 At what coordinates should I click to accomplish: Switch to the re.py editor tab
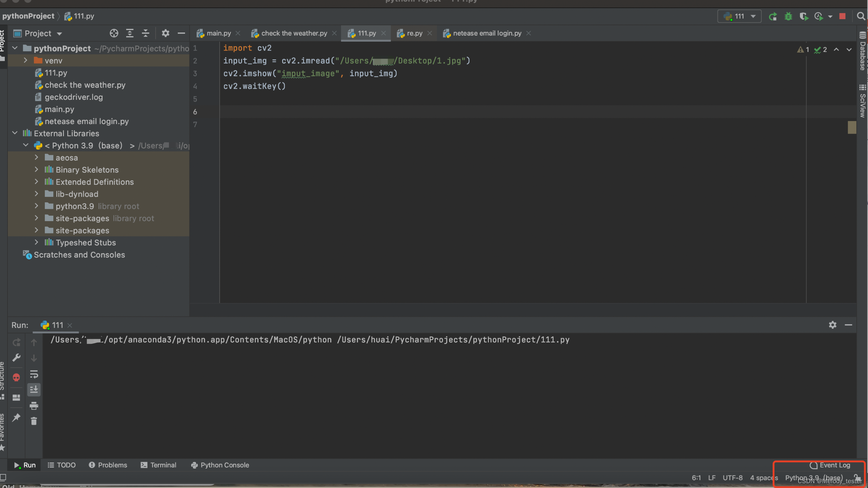(414, 33)
